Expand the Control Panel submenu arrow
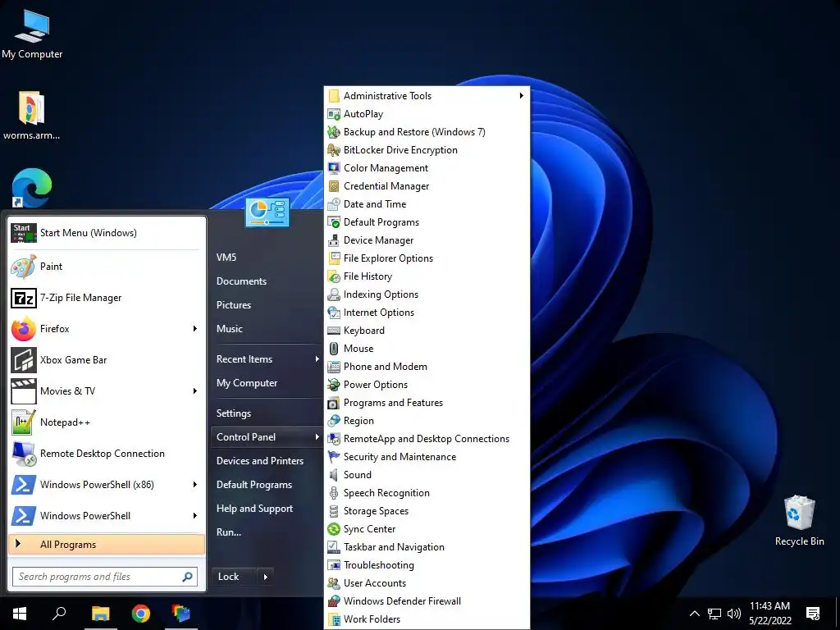This screenshot has height=630, width=840. click(317, 437)
